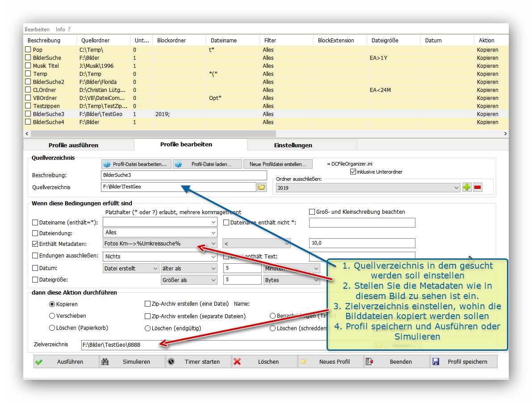Click the red minus icon to remove excluded folder

click(478, 187)
